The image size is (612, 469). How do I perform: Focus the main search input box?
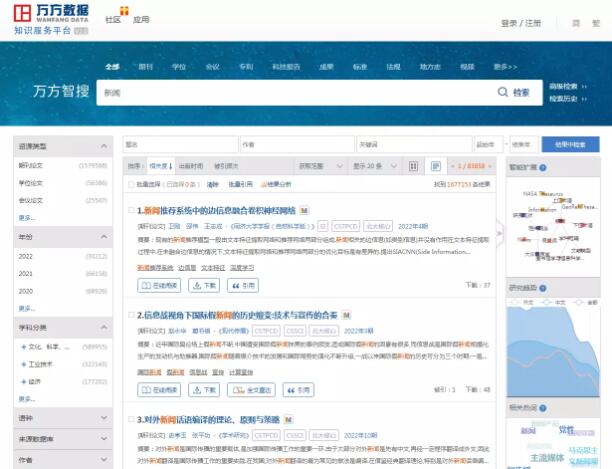tap(297, 92)
